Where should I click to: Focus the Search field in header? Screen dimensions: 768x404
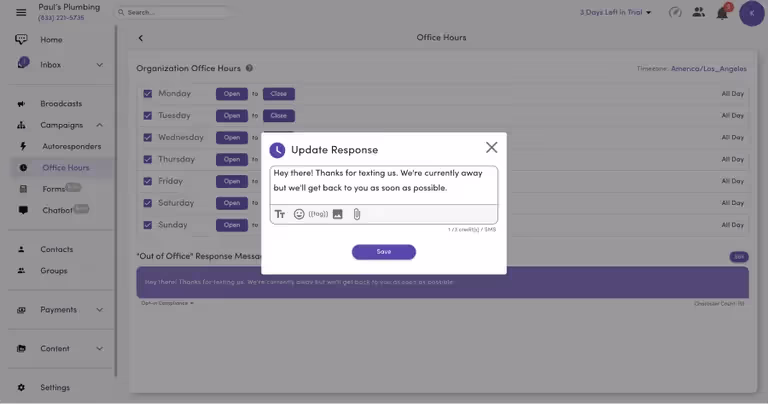pos(174,12)
